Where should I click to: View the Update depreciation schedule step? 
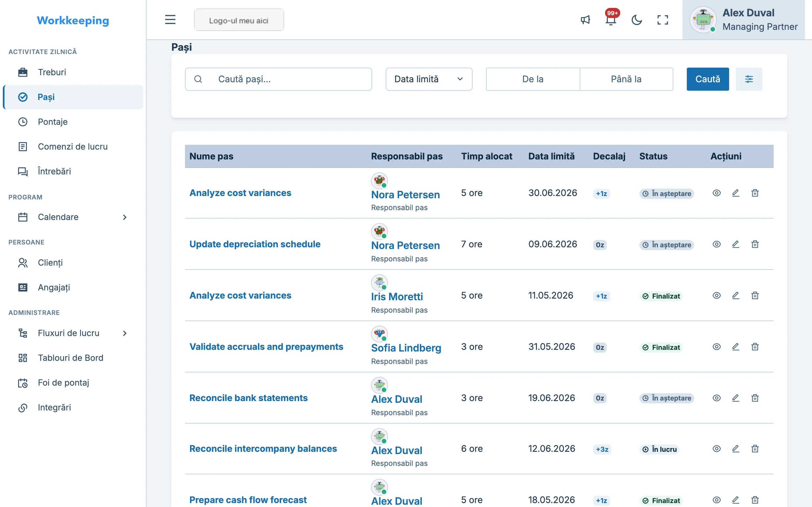(x=716, y=244)
